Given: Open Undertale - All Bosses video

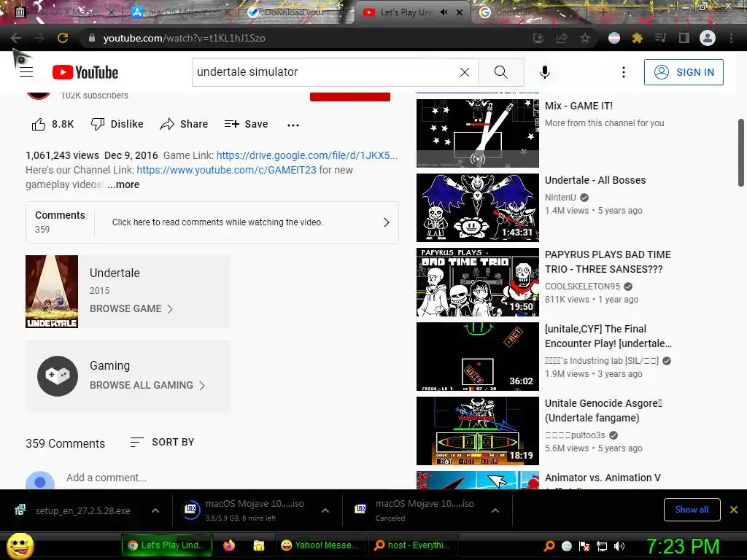Looking at the screenshot, I should point(478,208).
